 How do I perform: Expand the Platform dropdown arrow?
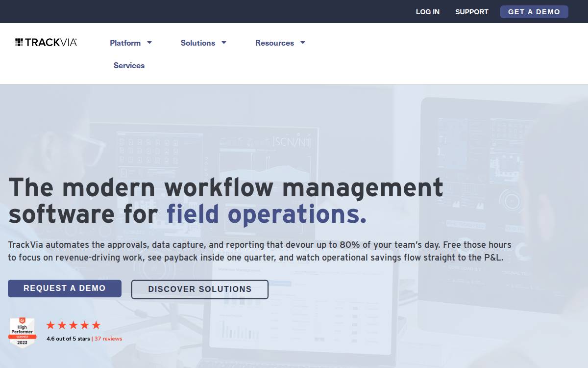pyautogui.click(x=149, y=43)
